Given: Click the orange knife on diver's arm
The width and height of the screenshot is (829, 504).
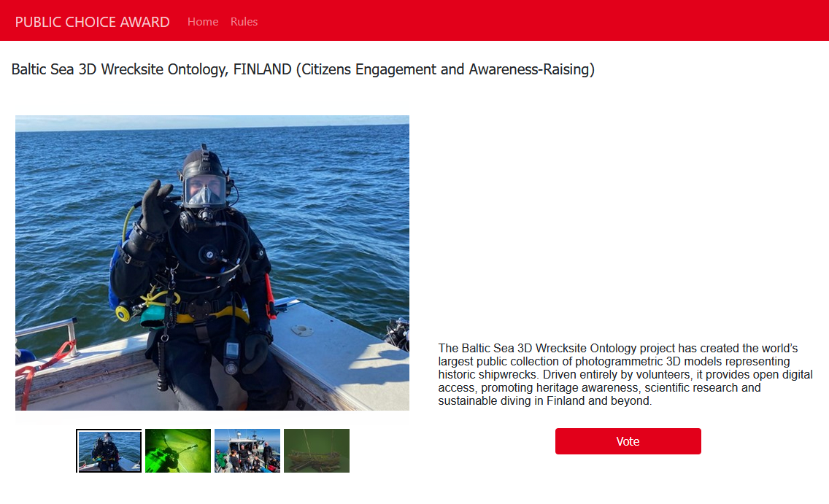Looking at the screenshot, I should tap(269, 296).
